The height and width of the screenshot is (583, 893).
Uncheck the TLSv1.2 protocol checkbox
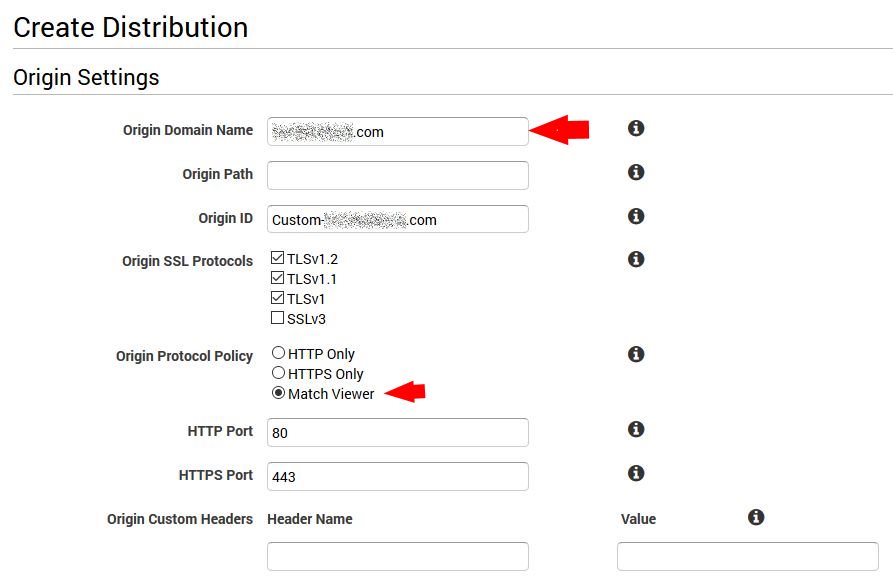277,258
